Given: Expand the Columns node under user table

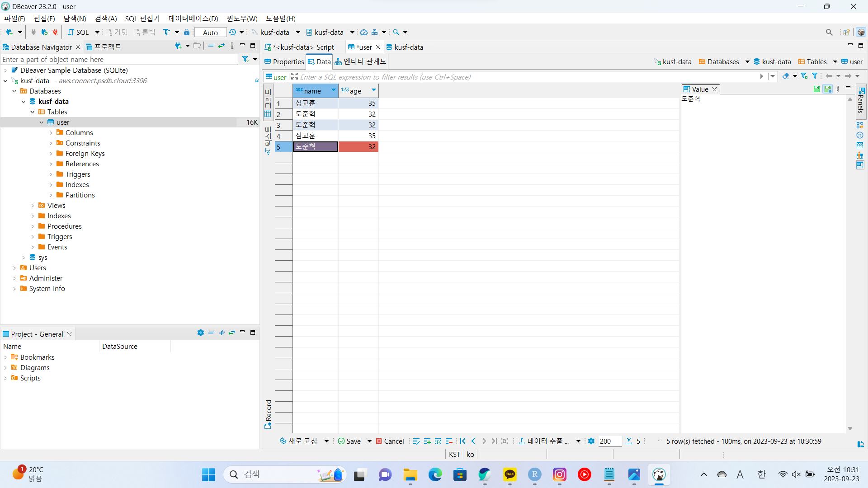Looking at the screenshot, I should click(51, 132).
